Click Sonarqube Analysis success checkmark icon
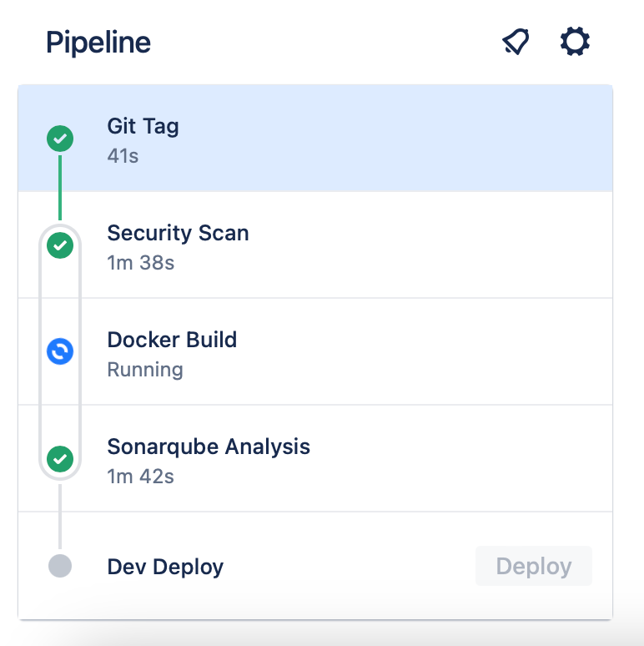 coord(60,458)
